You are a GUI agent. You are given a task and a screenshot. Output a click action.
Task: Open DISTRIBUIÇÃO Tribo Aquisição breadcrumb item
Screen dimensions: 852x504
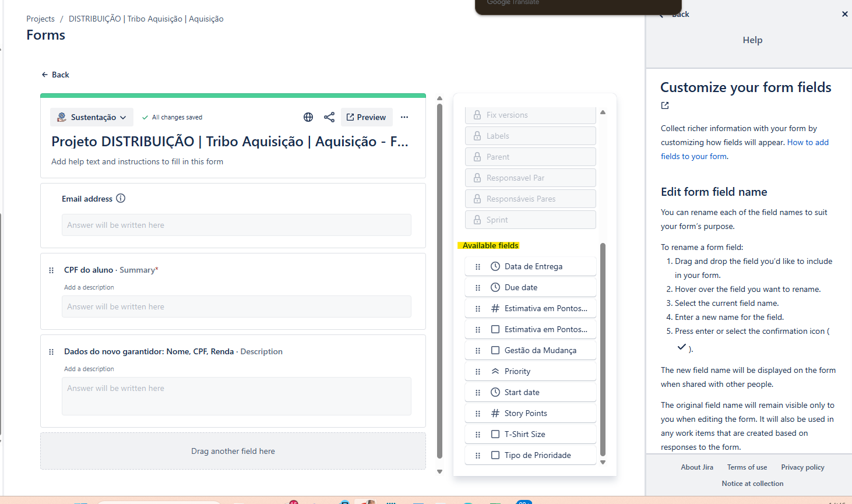146,19
